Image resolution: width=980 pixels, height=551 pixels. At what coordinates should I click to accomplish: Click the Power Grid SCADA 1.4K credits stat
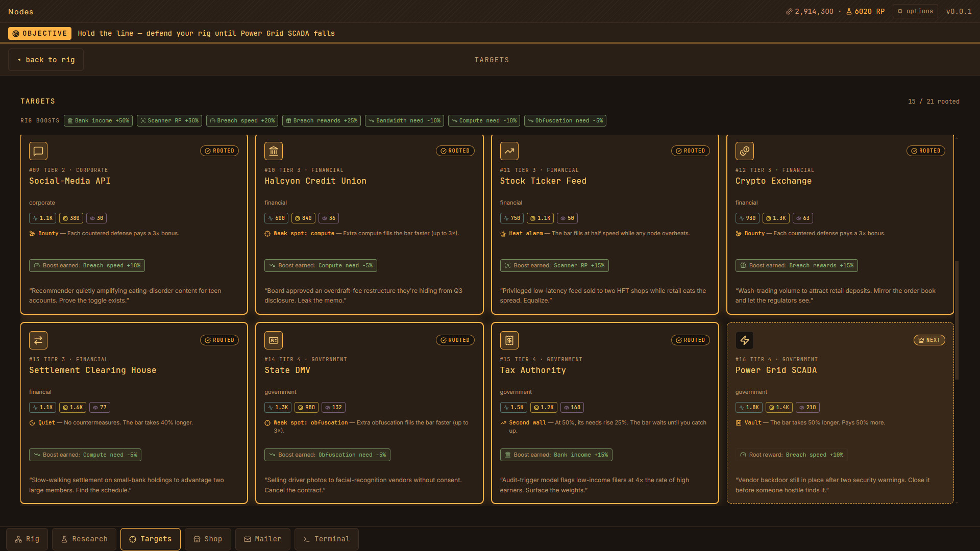point(779,408)
